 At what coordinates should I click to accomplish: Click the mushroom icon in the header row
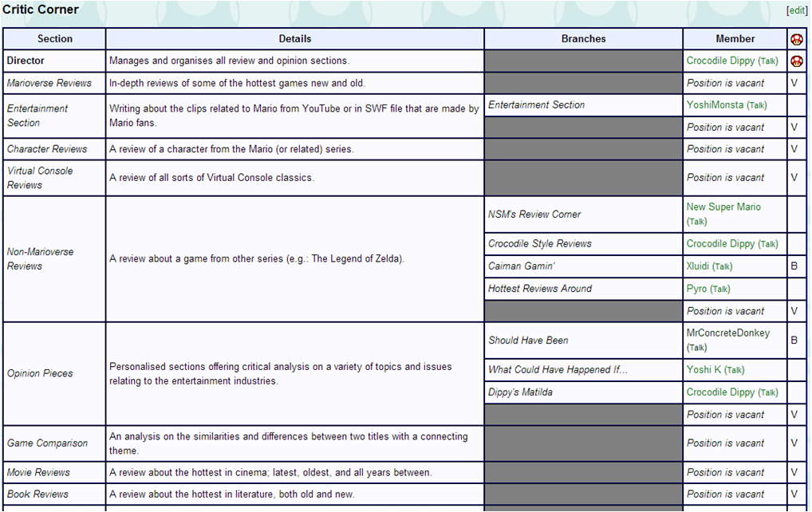click(796, 39)
